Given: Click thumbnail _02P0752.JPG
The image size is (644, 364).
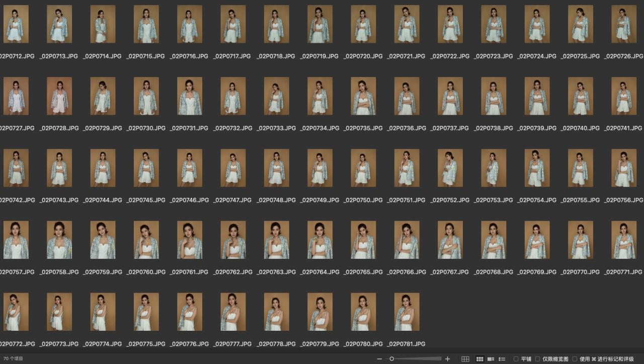Looking at the screenshot, I should click(450, 168).
